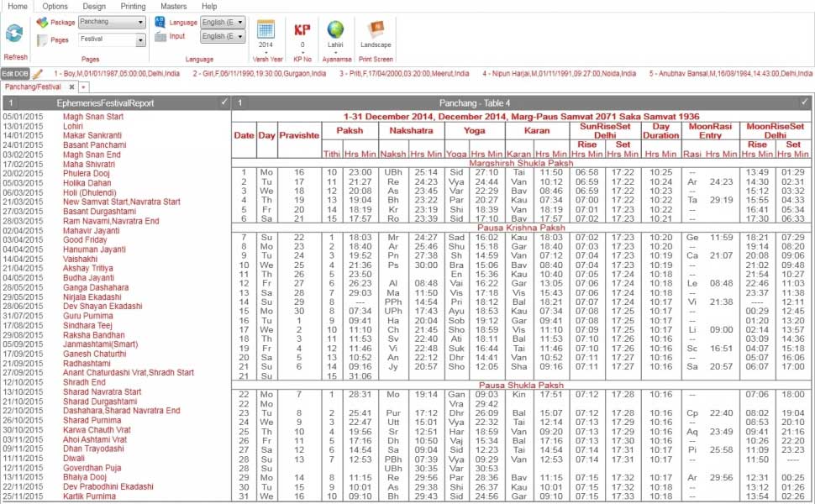Viewport: 815px width, 504px height.
Task: Select profile 3 - Priti, Meerut
Action: (x=404, y=74)
